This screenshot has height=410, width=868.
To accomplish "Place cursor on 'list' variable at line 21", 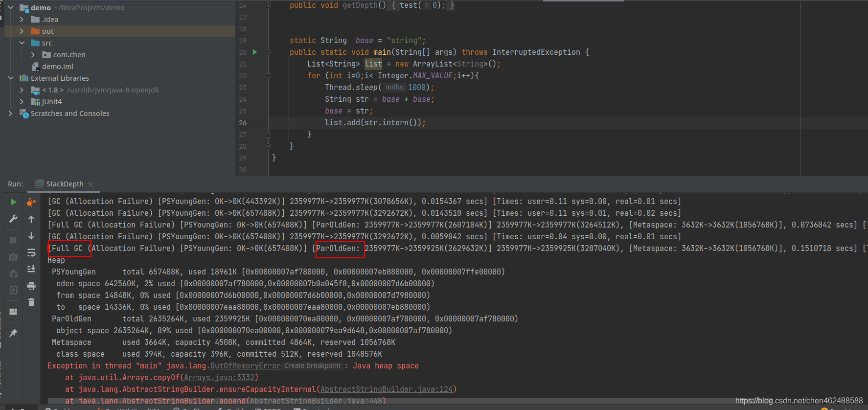I will click(373, 64).
